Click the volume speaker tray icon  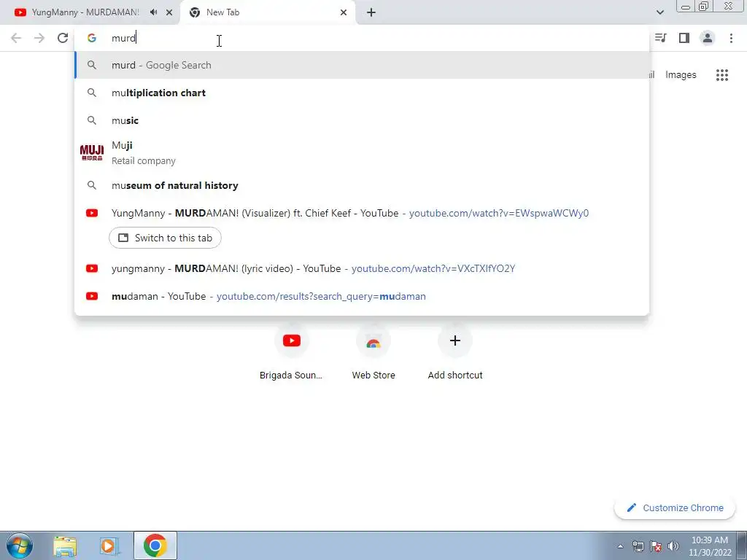tap(673, 546)
